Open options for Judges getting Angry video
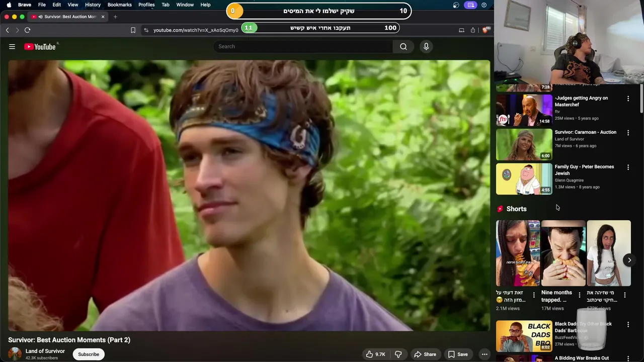 (x=628, y=99)
